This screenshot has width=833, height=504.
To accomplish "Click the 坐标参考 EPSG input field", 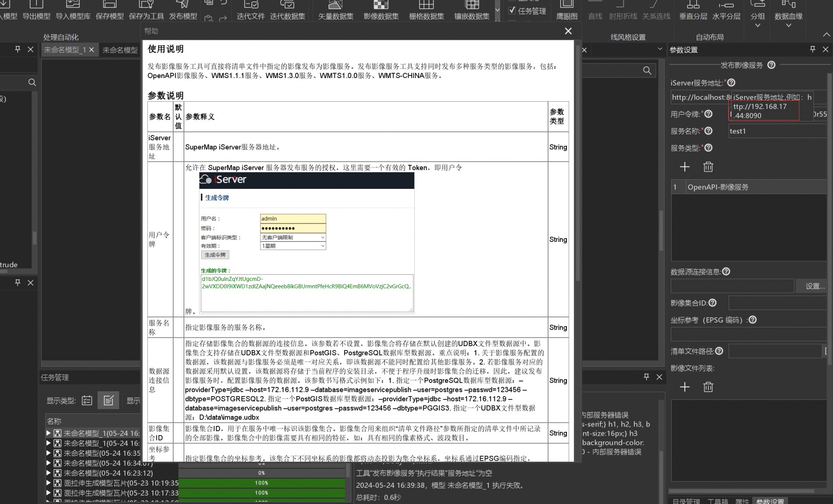I will pyautogui.click(x=749, y=334).
